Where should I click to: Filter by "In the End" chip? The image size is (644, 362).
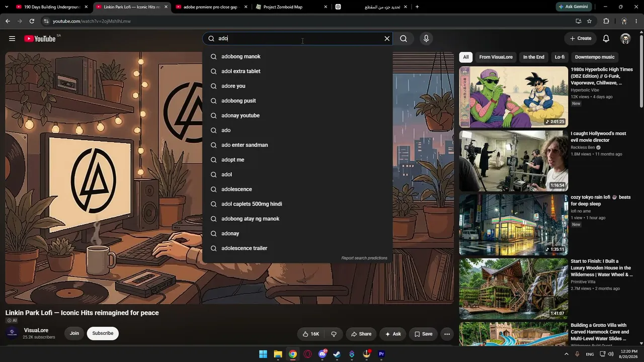(533, 57)
